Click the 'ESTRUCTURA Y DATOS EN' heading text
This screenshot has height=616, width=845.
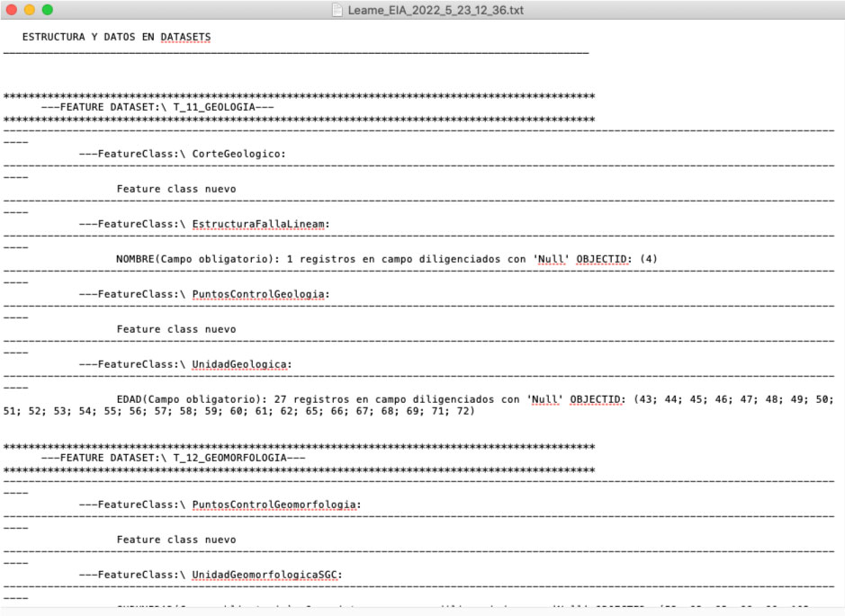click(x=90, y=38)
